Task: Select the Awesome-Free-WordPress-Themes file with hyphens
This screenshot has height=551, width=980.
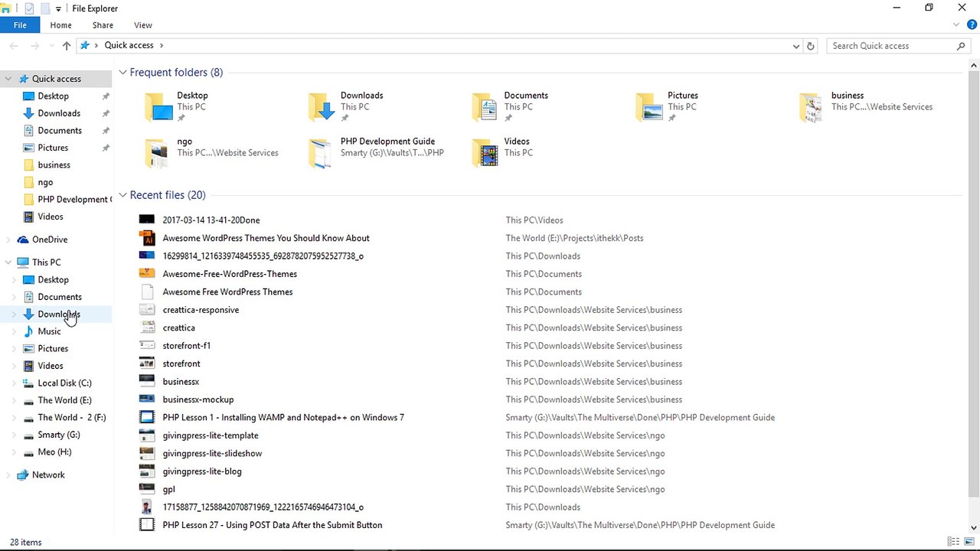Action: tap(230, 274)
